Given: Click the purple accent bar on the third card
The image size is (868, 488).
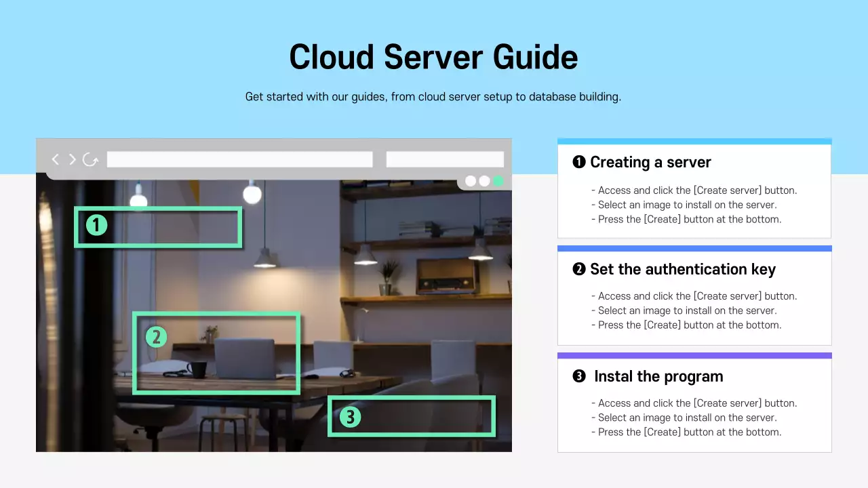Looking at the screenshot, I should pos(694,354).
